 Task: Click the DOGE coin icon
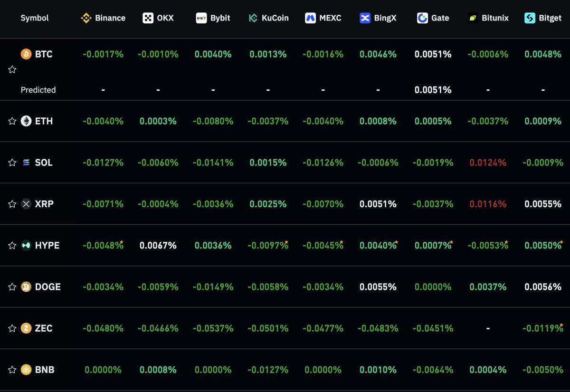coord(26,287)
